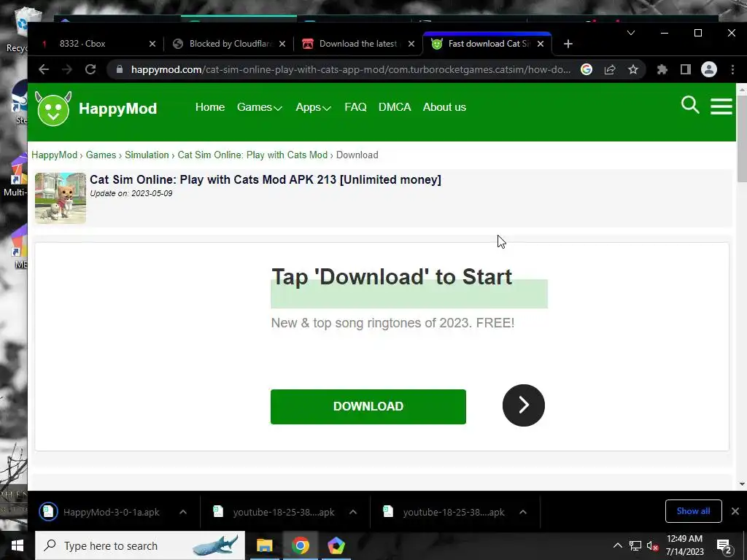
Task: Click Cat Sim Online breadcrumb link
Action: coord(252,155)
